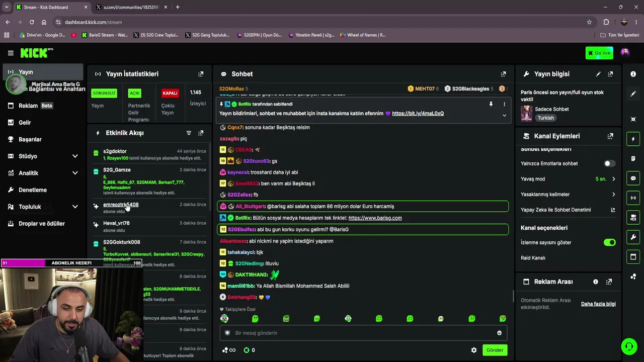The width and height of the screenshot is (644, 362).
Task: Open the bit.ly link in pinned message
Action: [418, 114]
